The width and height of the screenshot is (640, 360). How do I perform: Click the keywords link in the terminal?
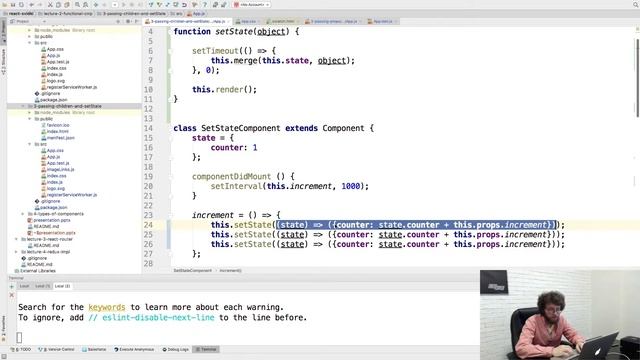[107, 307]
